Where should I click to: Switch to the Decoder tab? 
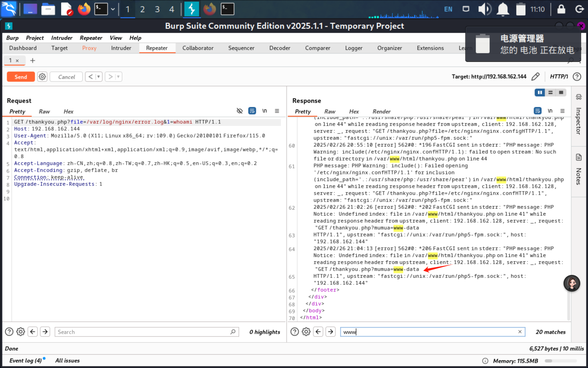coord(280,48)
